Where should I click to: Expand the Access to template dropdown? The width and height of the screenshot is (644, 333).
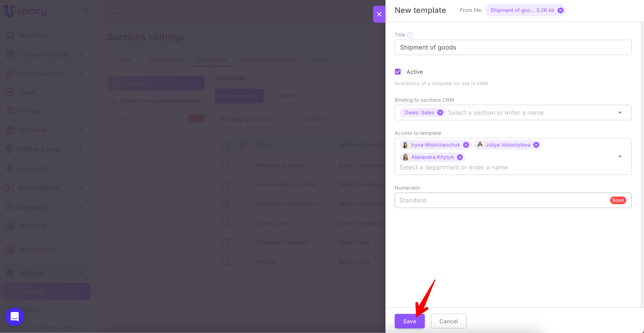(620, 156)
